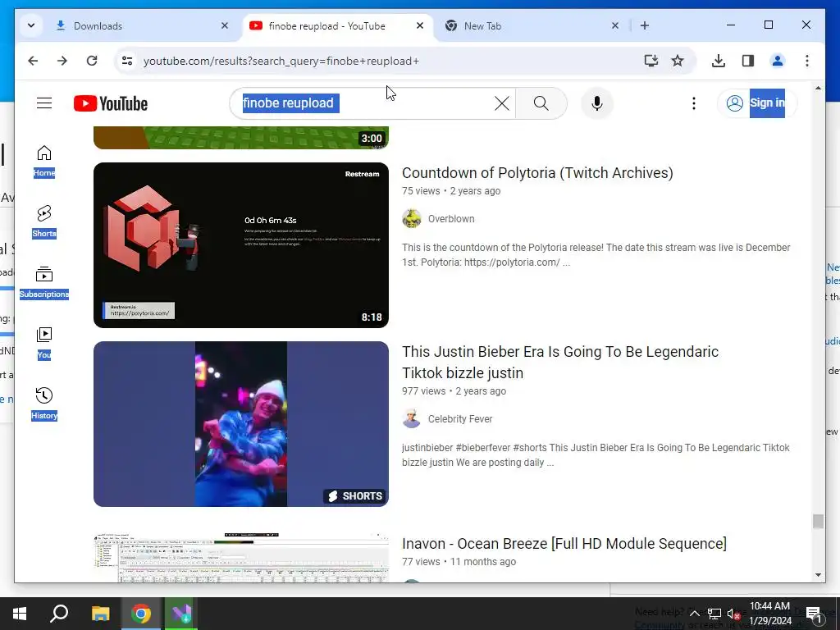Open YouTube settings three-dot menu

[694, 103]
